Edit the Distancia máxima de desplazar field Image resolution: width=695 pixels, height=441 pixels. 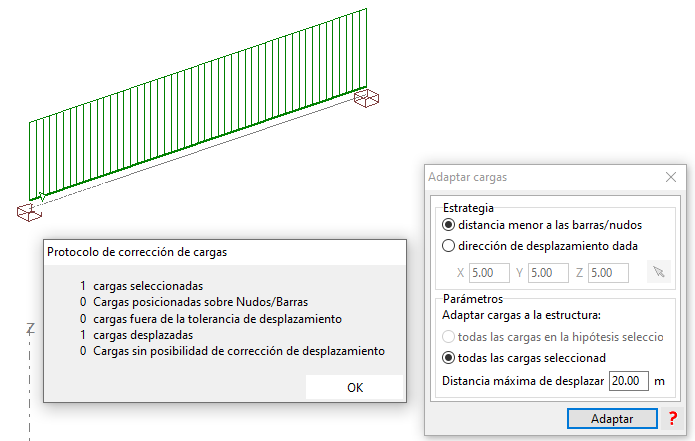[x=629, y=381]
